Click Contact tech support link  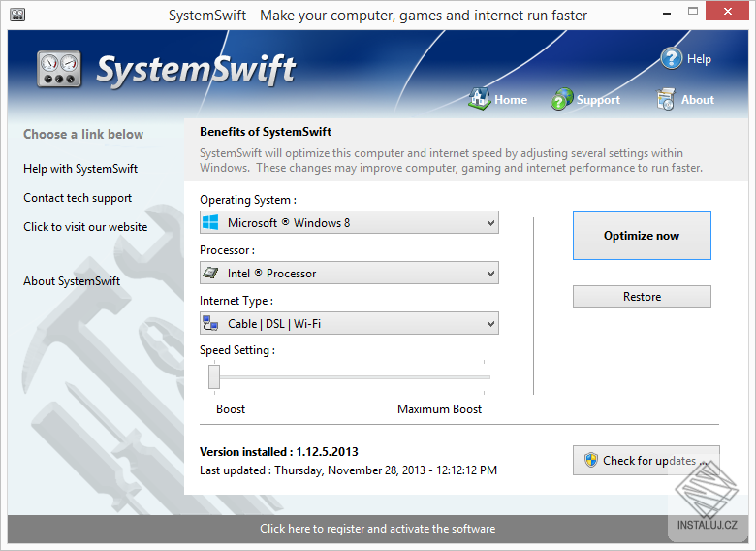point(78,198)
